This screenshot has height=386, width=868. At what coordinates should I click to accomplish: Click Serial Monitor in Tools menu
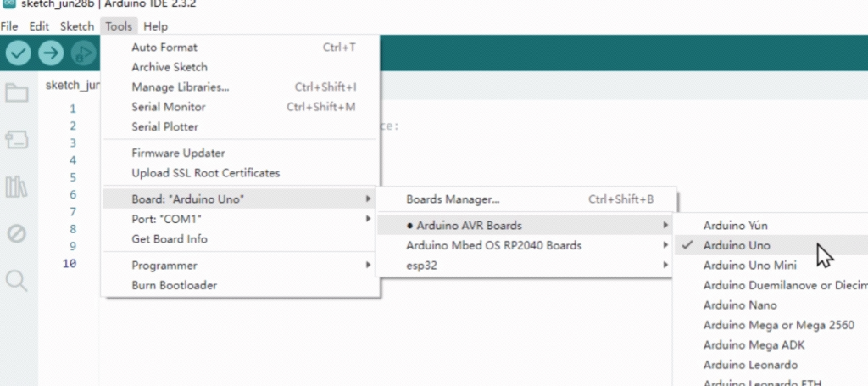[x=169, y=107]
